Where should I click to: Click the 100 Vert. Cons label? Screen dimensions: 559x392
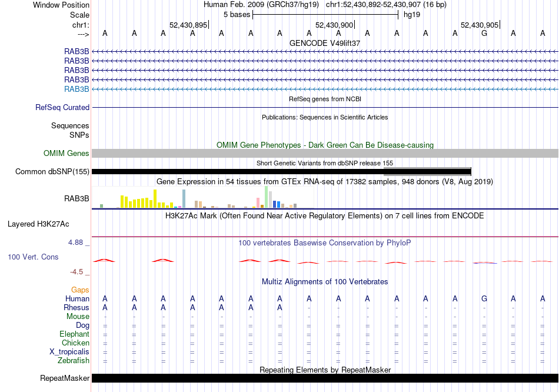33,257
